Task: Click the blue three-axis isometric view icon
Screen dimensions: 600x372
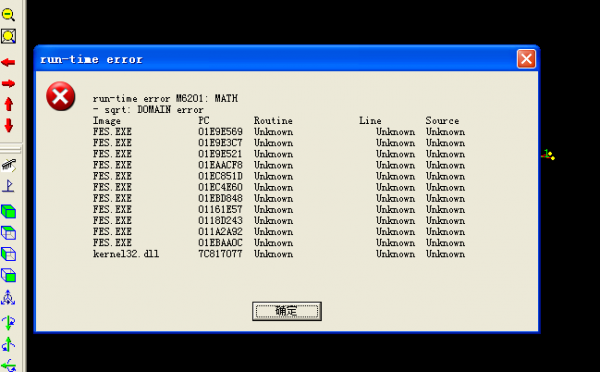Action: pos(8,298)
